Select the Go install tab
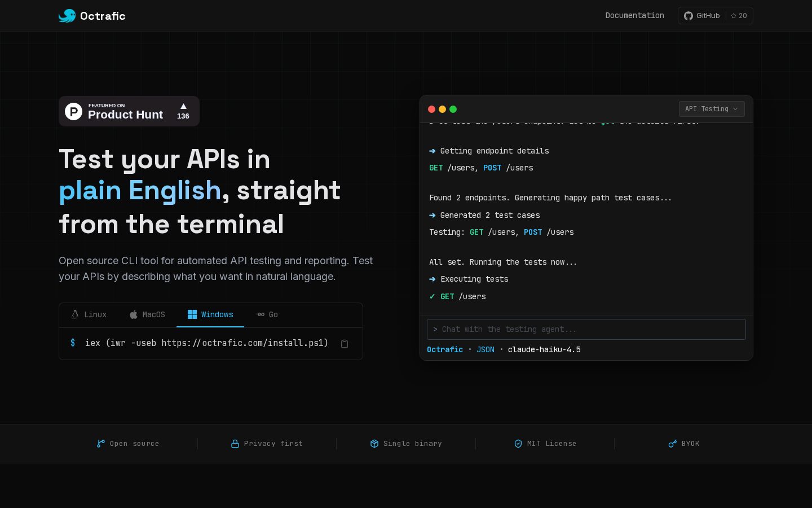 [x=267, y=314]
